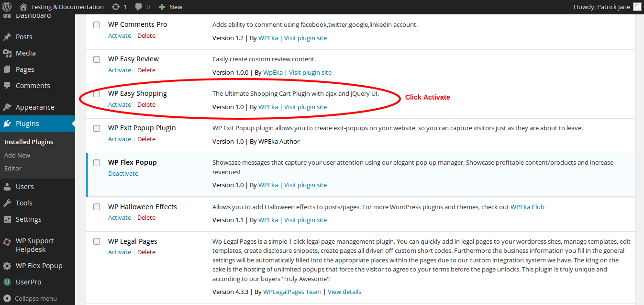Tick the WP Flex Popup checkbox
This screenshot has height=305, width=644.
pyautogui.click(x=97, y=163)
